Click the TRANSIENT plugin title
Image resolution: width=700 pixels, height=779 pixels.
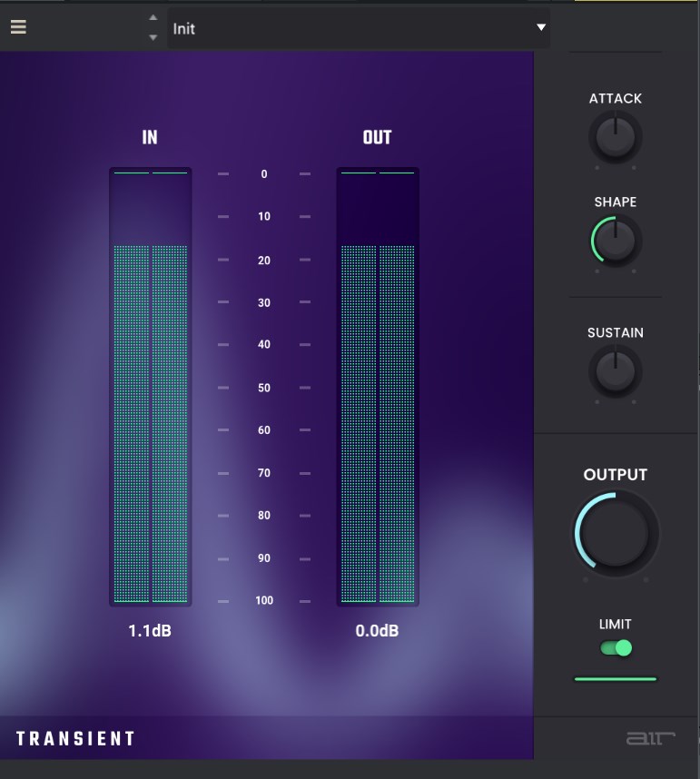[75, 738]
